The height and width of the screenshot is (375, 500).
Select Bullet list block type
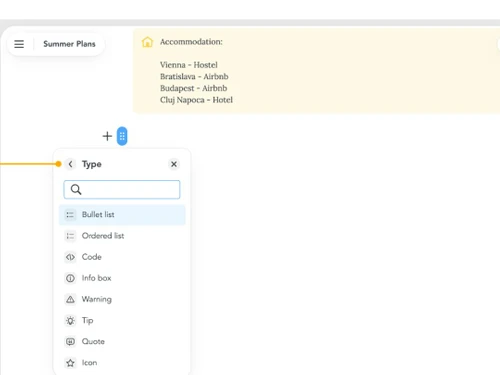122,215
